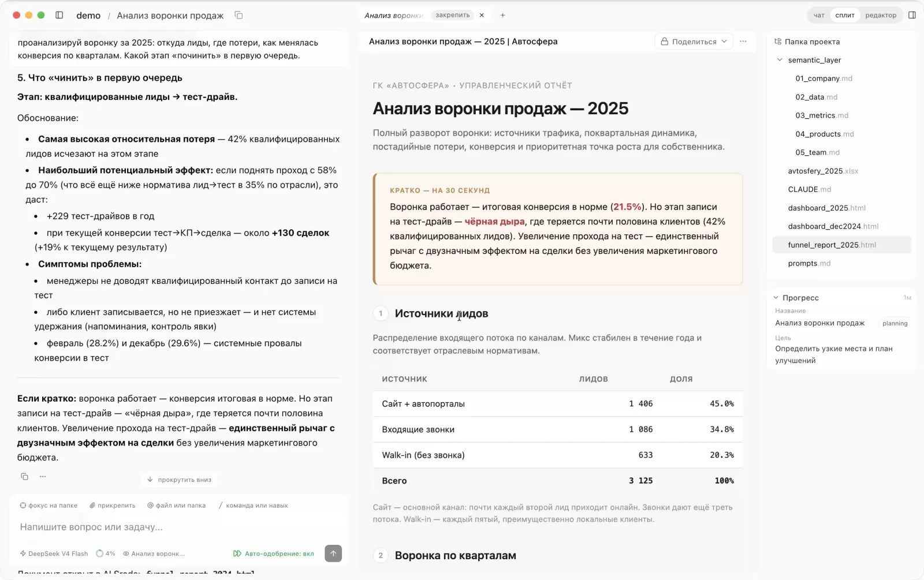924x580 pixels.
Task: Click the context usage 4% ring indicator
Action: coord(106,553)
